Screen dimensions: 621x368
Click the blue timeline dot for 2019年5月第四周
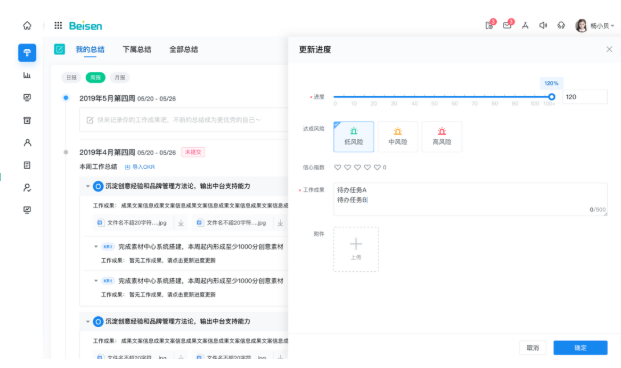tap(66, 98)
